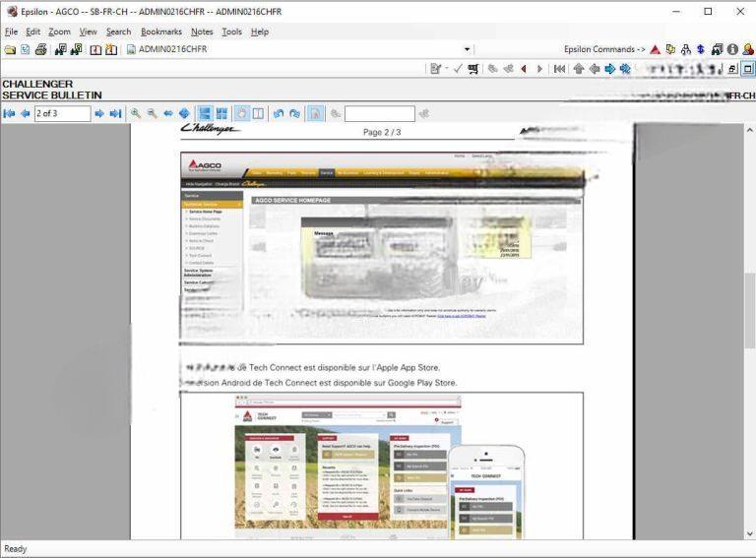Rotate the page counterclockwise
The image size is (756, 558).
click(279, 114)
